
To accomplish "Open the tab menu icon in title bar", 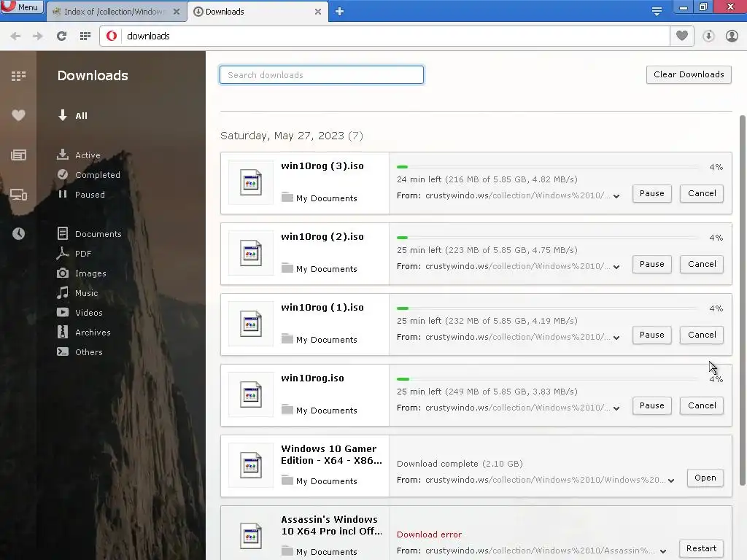I will coord(657,12).
